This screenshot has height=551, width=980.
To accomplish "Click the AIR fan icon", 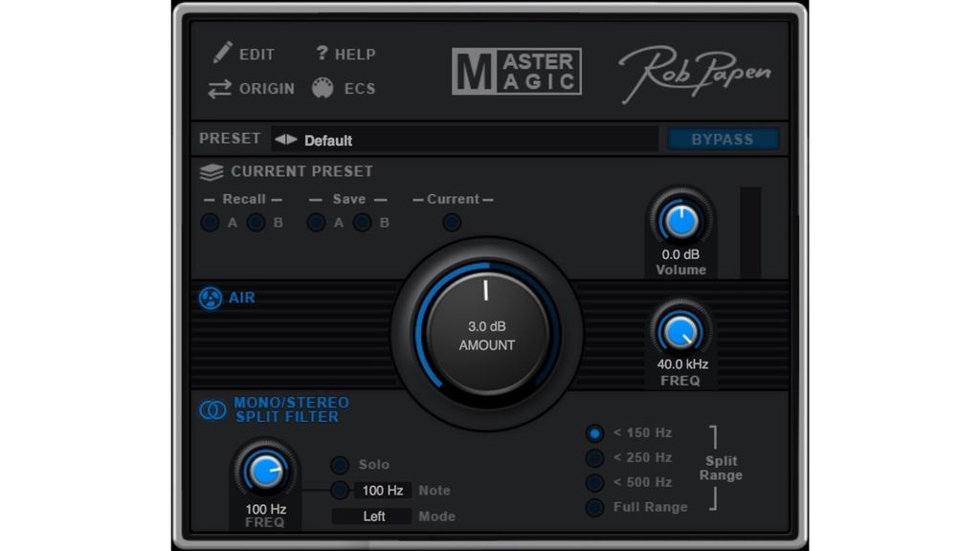I will pyautogui.click(x=210, y=298).
